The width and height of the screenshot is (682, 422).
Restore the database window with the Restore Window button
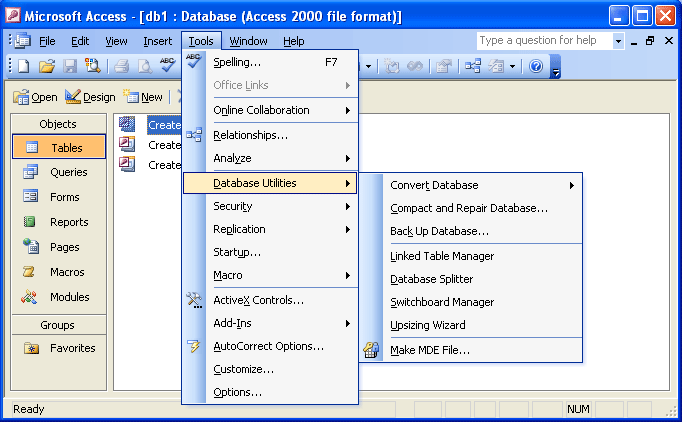(650, 41)
